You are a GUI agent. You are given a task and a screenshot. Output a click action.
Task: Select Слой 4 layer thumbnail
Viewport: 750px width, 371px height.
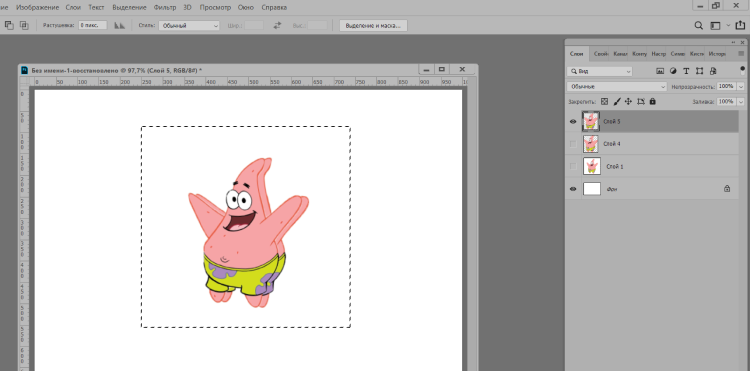click(591, 144)
